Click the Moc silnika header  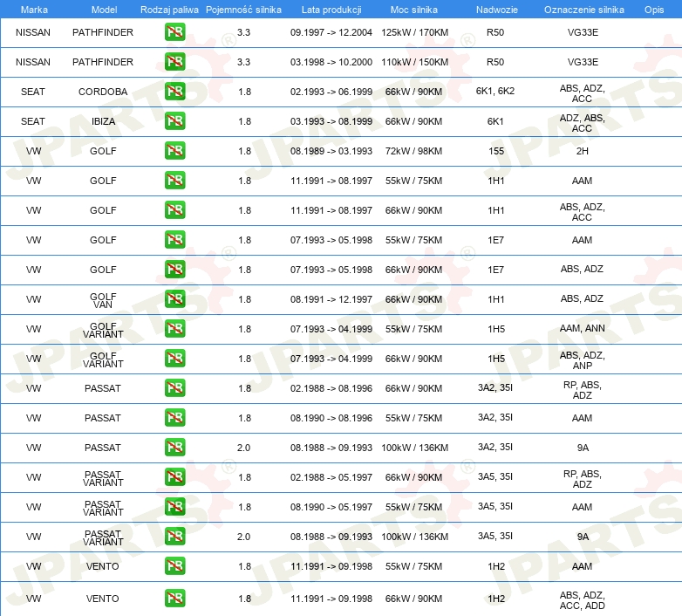point(413,10)
